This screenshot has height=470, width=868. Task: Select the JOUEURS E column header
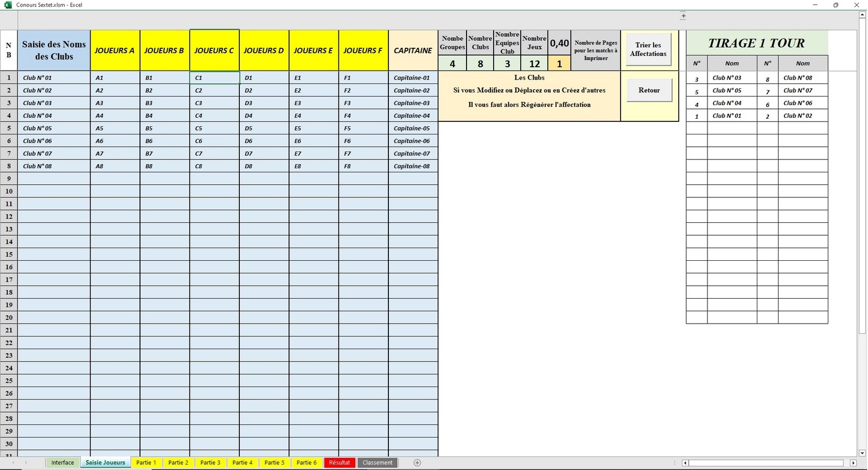314,50
